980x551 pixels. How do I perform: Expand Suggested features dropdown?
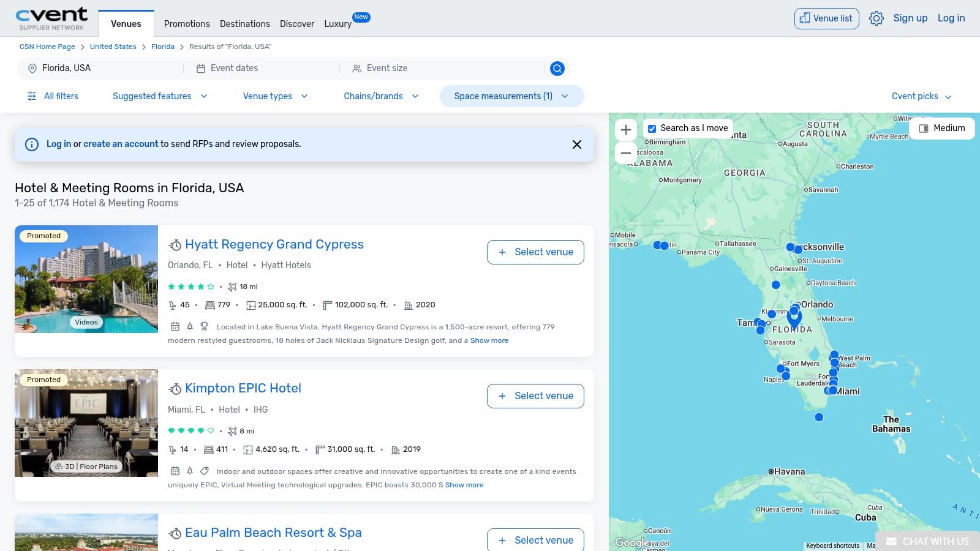coord(160,96)
